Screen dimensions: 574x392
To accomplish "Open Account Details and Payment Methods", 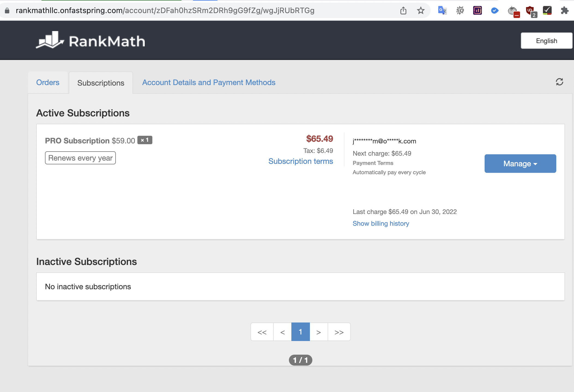I will [x=209, y=82].
